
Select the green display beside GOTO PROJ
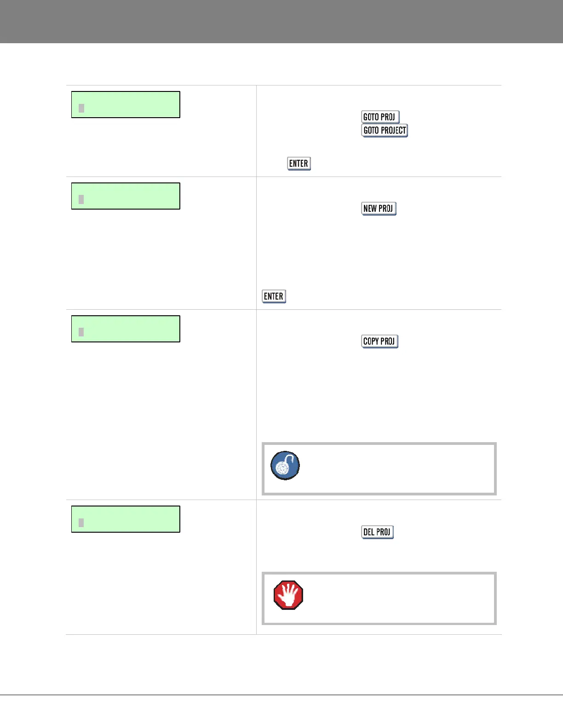(126, 105)
